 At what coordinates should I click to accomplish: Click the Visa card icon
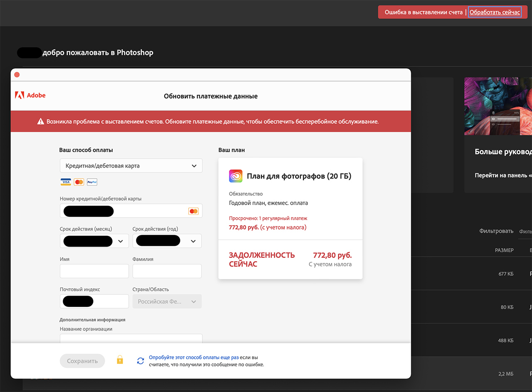pyautogui.click(x=66, y=182)
